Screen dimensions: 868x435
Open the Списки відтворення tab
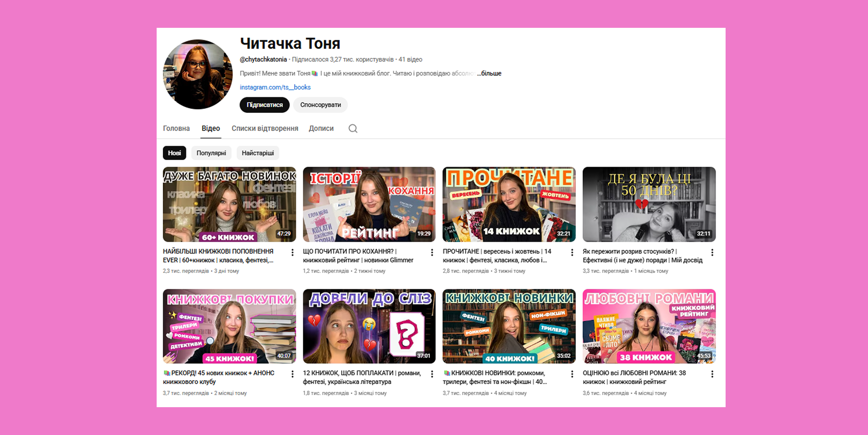pyautogui.click(x=265, y=129)
